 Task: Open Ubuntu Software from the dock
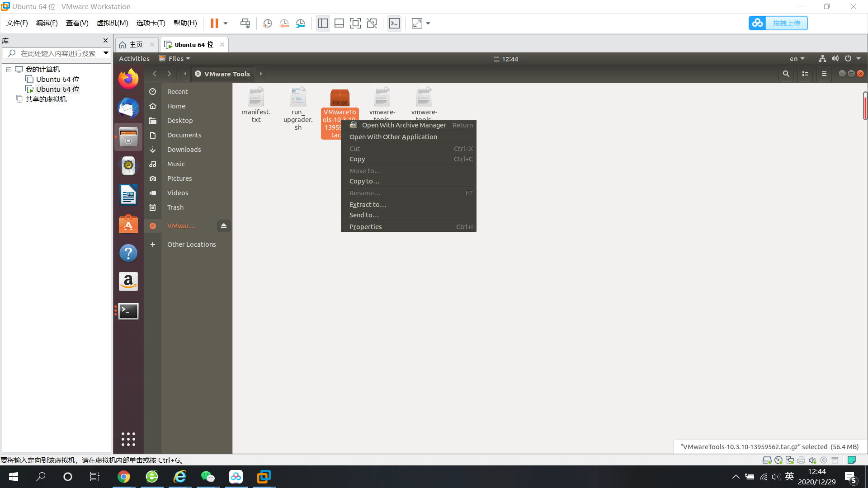(128, 224)
